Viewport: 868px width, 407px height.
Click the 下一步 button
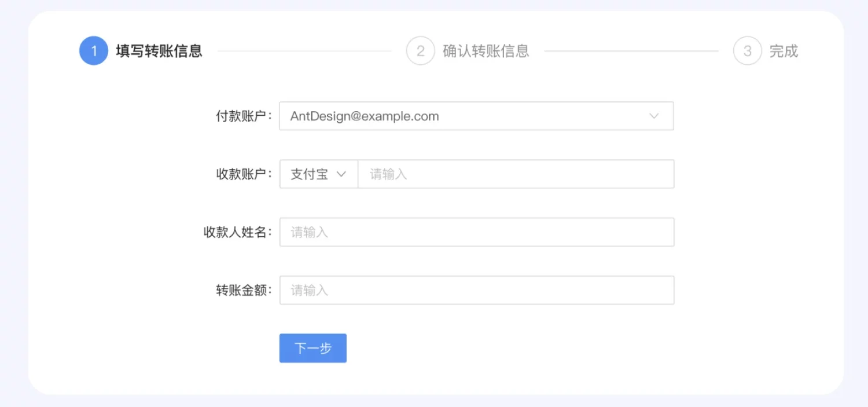312,348
